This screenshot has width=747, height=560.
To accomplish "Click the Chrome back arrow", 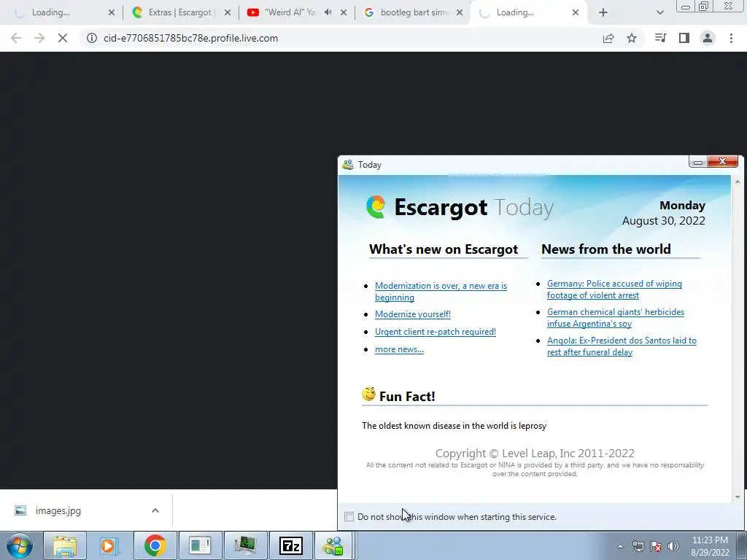I will coord(16,38).
